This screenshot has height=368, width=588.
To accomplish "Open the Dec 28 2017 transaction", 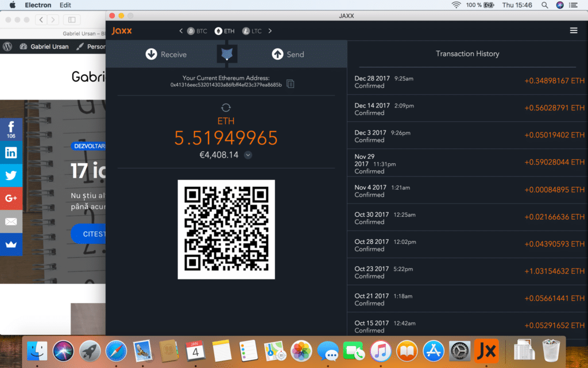I will click(467, 82).
